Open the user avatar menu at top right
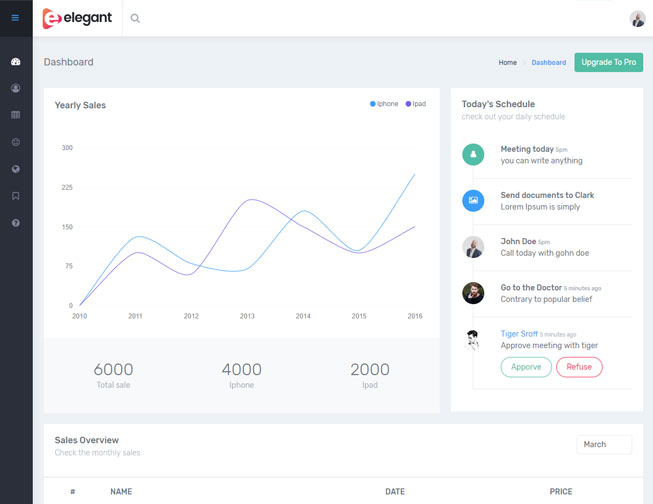 [637, 19]
